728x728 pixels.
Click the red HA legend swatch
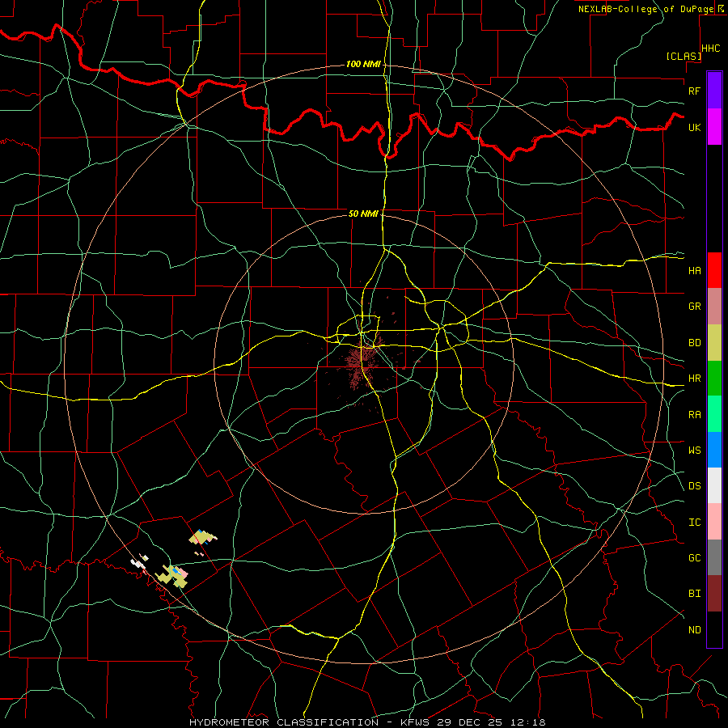(x=714, y=270)
